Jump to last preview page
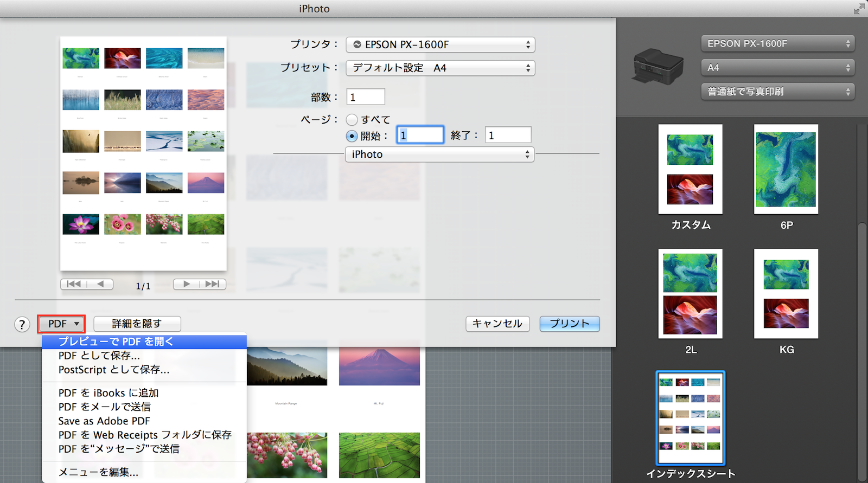This screenshot has width=868, height=483. point(213,284)
